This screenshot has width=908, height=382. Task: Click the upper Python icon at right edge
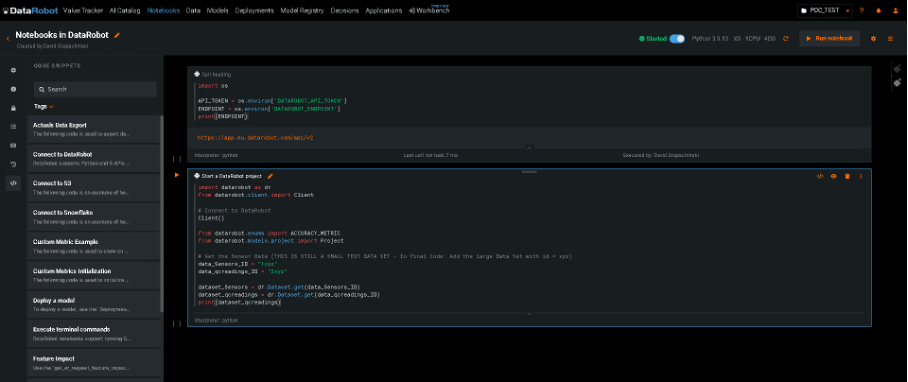[x=897, y=69]
